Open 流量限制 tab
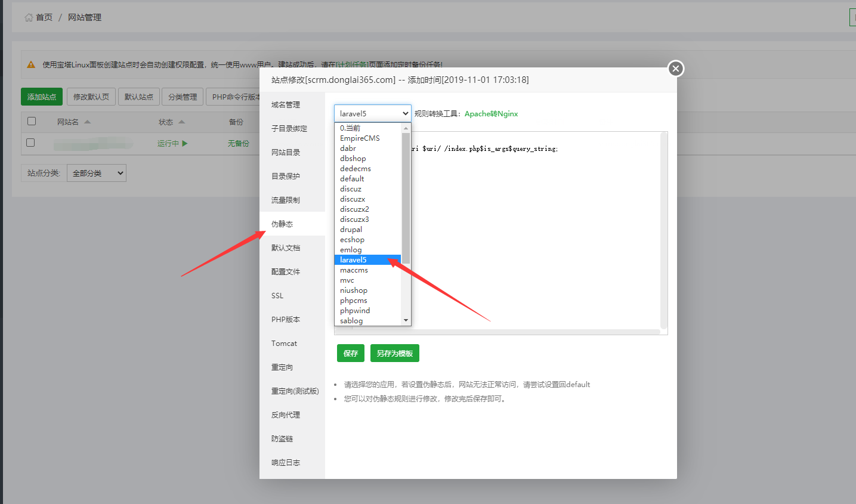856x504 pixels. pos(292,200)
